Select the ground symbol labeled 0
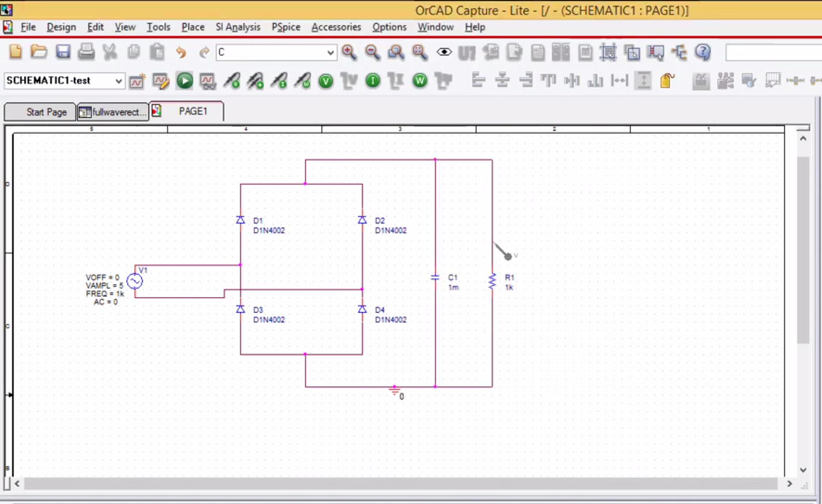This screenshot has height=504, width=822. (x=395, y=391)
